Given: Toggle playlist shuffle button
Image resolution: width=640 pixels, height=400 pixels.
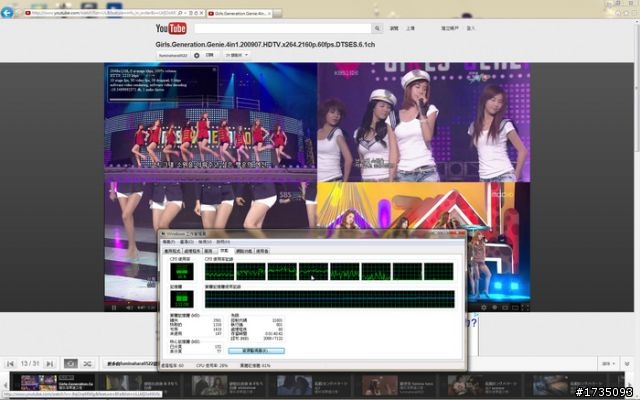Looking at the screenshot, I should point(87,363).
